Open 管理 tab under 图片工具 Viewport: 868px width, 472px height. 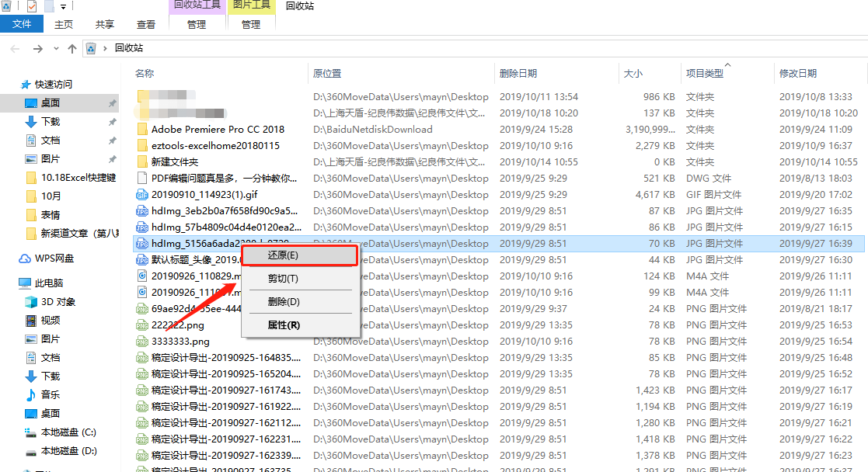point(251,24)
